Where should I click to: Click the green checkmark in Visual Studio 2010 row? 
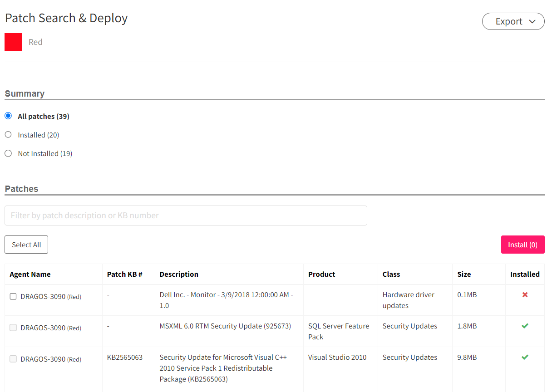point(525,357)
